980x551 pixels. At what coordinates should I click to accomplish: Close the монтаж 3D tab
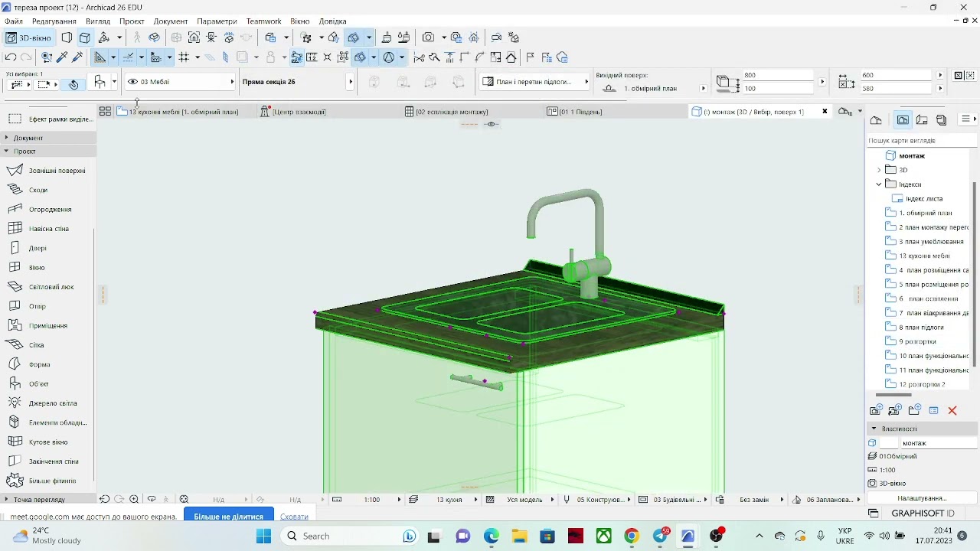click(825, 112)
